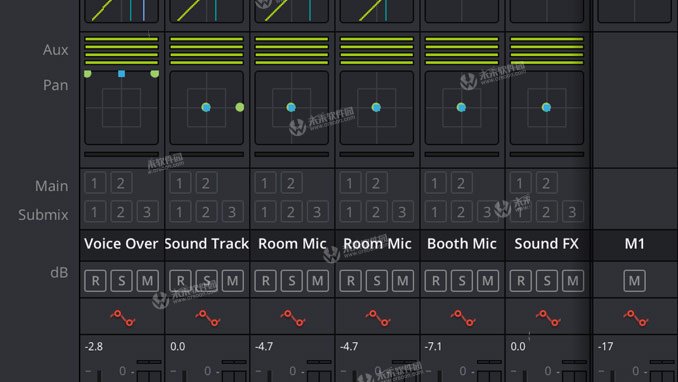
Task: Click the Booth Mic pan position dot
Action: [461, 107]
